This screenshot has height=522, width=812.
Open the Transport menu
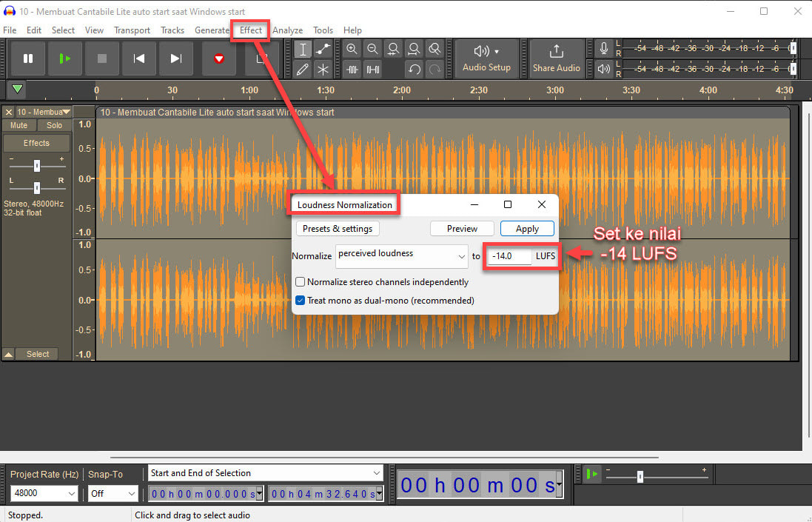132,30
